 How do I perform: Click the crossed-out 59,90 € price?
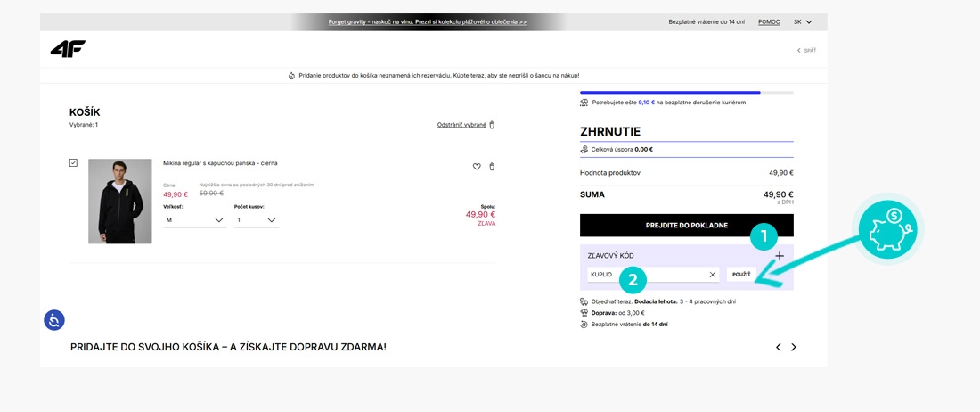pos(211,194)
